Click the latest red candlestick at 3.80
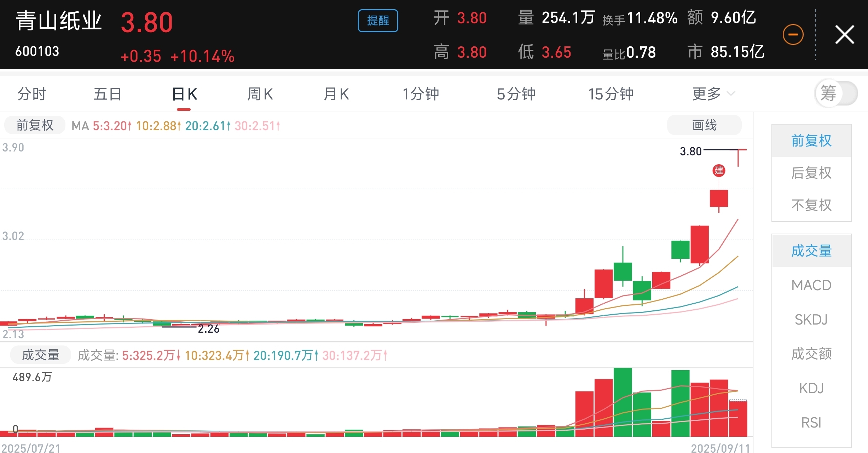The height and width of the screenshot is (453, 868). click(738, 158)
